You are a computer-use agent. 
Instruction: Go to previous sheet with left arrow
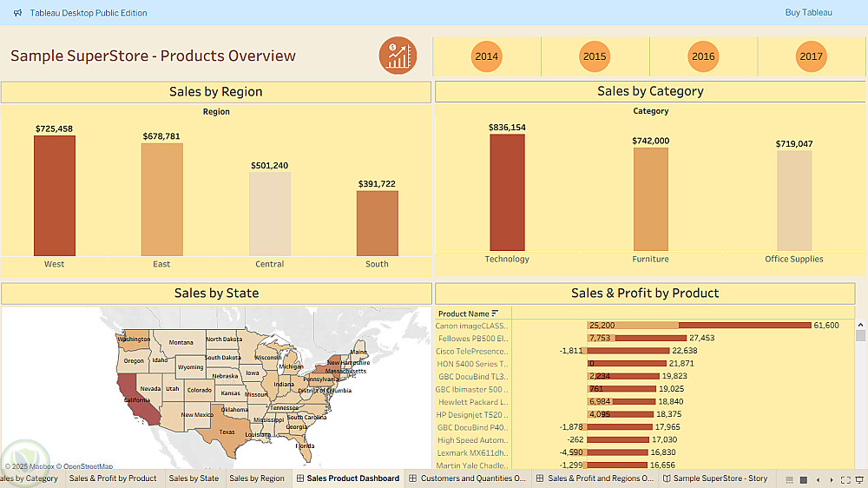pyautogui.click(x=819, y=479)
